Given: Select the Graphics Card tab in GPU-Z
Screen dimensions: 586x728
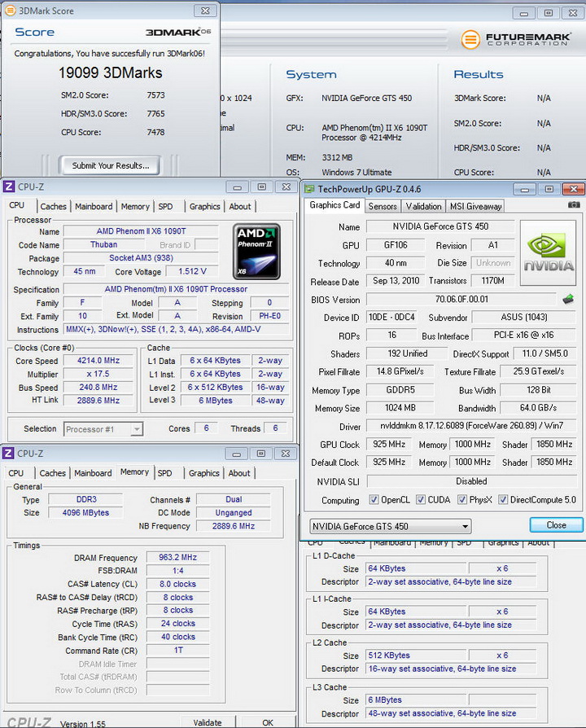Looking at the screenshot, I should point(335,205).
